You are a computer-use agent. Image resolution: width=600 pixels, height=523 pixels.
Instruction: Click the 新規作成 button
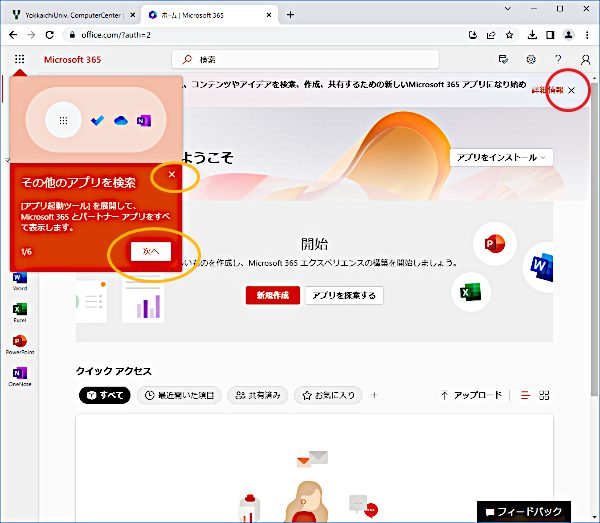(x=273, y=295)
